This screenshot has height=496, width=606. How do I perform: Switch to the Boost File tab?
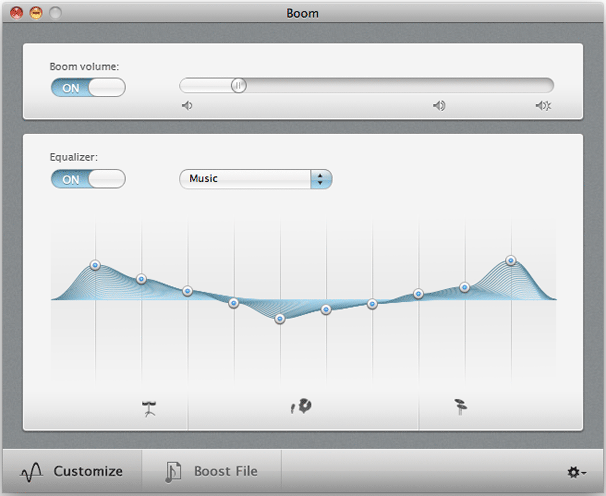[211, 471]
